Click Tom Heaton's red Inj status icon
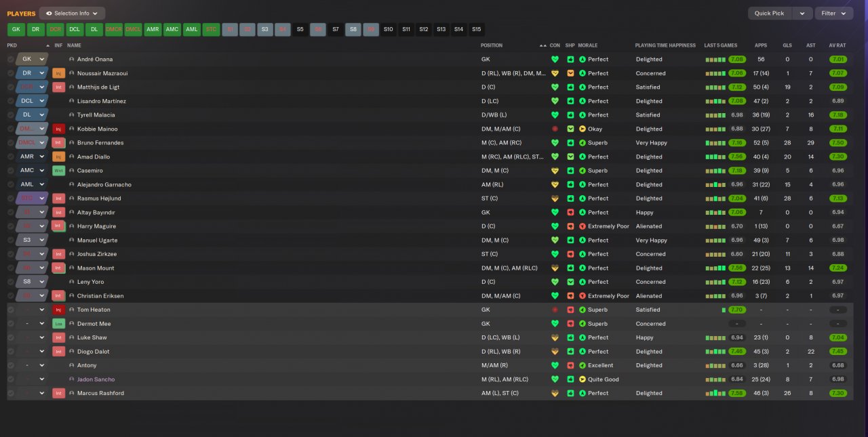Screen dimensions: 868x437 coord(59,310)
